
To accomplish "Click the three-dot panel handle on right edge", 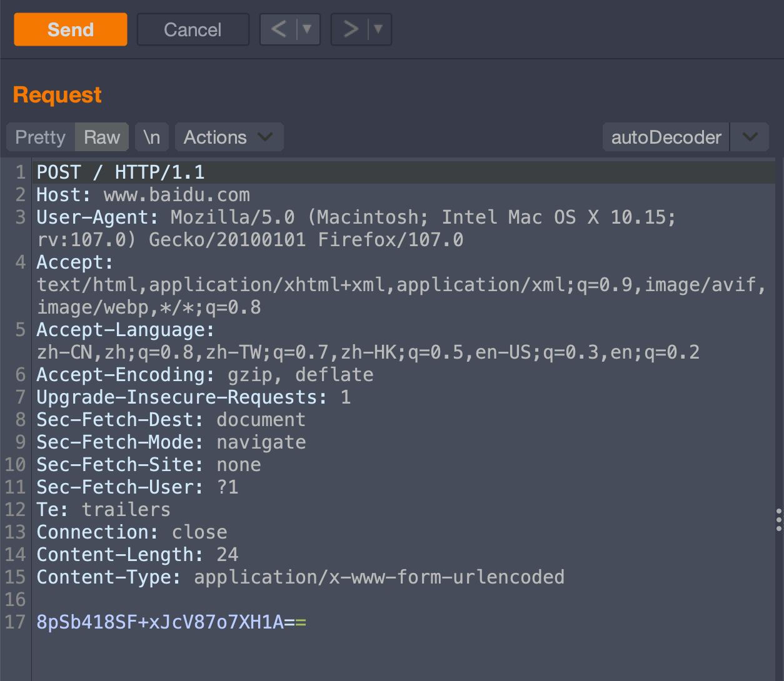I will click(778, 520).
